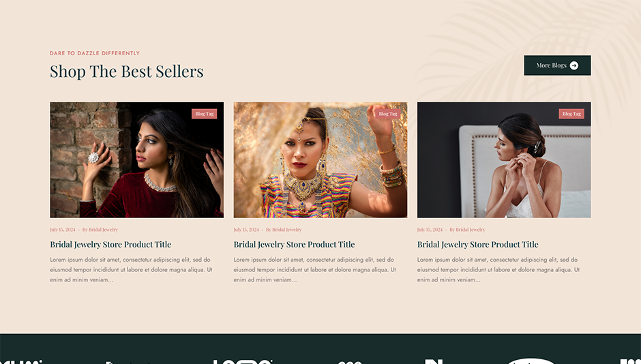Click By Bridal Jewelry author under second post
The image size is (641, 364).
[284, 230]
